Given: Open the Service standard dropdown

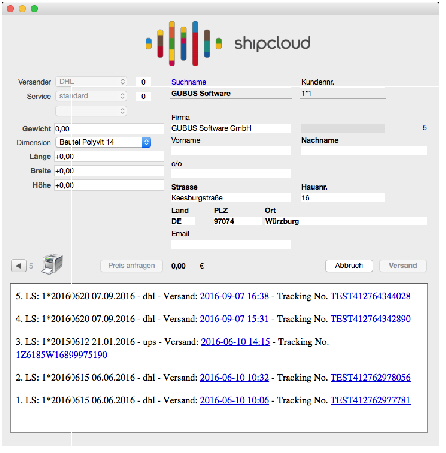Looking at the screenshot, I should [91, 97].
